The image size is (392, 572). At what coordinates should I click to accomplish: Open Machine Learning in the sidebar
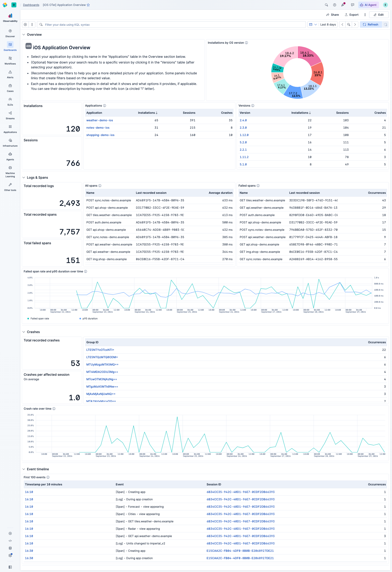coord(10,172)
